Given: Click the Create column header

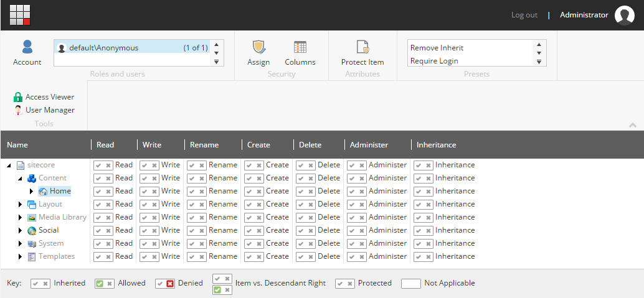Looking at the screenshot, I should 258,145.
